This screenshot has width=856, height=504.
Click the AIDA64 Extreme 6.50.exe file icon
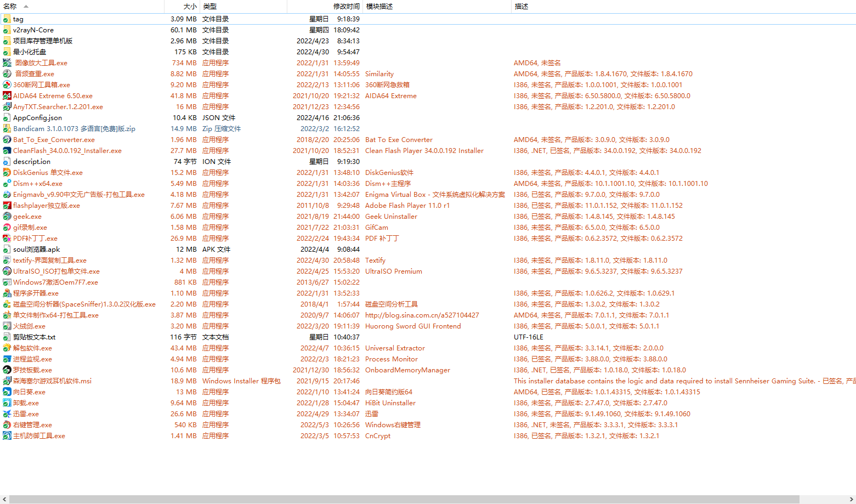coord(7,96)
